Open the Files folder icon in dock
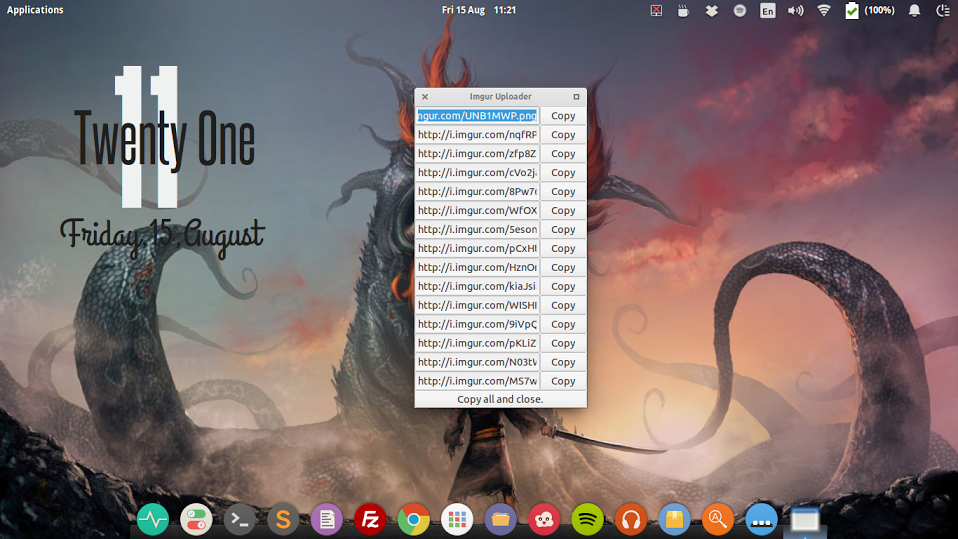This screenshot has height=539, width=958. pyautogui.click(x=500, y=519)
